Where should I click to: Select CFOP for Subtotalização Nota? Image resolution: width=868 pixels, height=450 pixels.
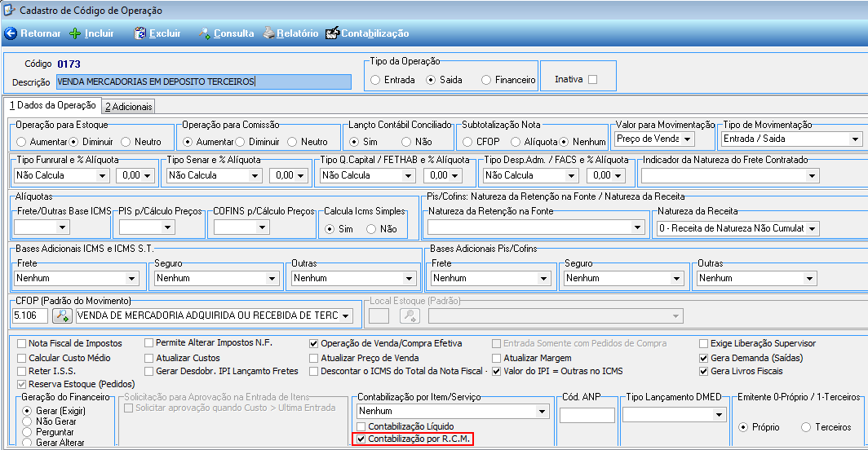pyautogui.click(x=467, y=142)
